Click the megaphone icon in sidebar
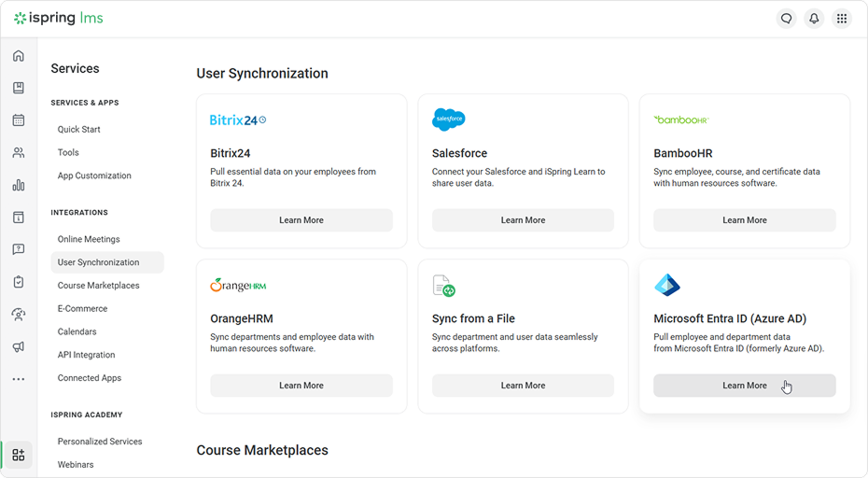 [19, 346]
